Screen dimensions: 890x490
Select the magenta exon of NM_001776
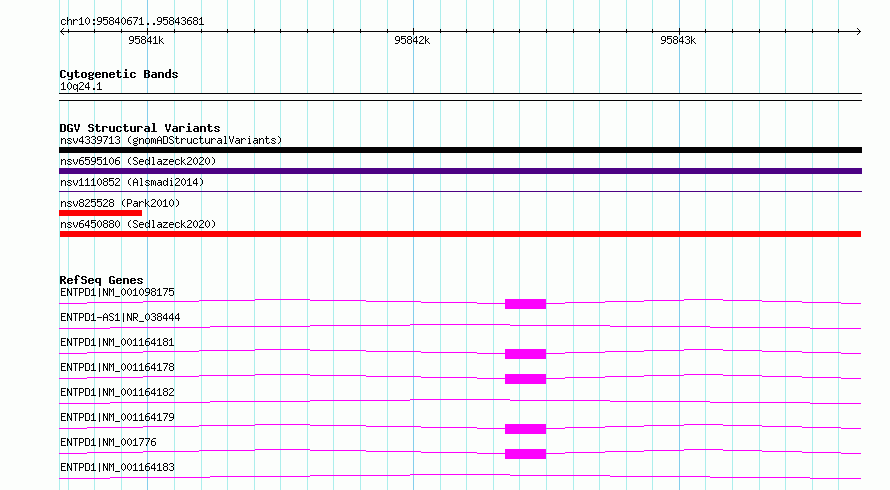(x=526, y=454)
